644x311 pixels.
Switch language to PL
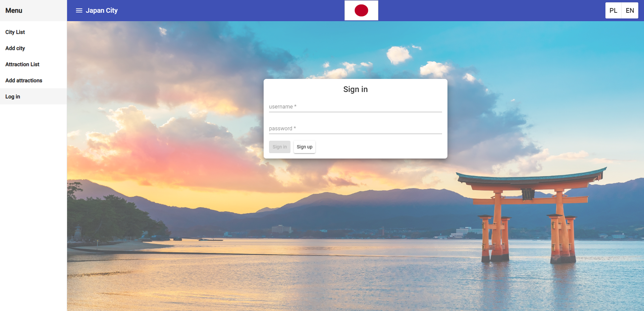click(613, 10)
